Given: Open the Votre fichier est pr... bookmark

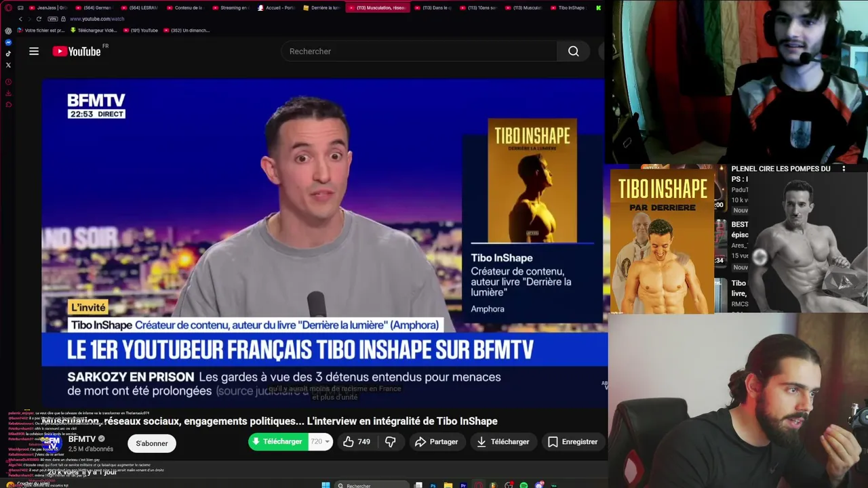Looking at the screenshot, I should 41,30.
